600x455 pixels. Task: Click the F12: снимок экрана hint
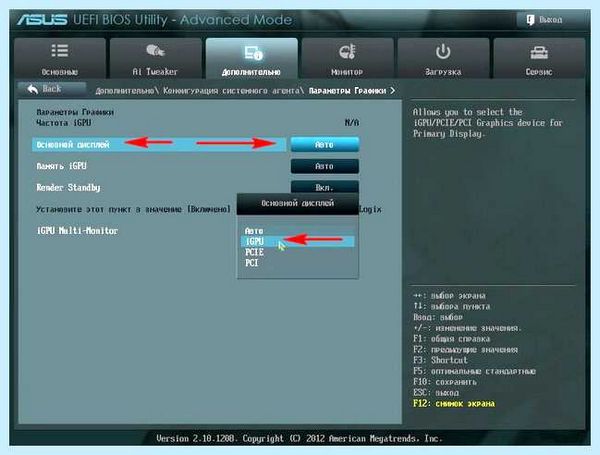454,404
